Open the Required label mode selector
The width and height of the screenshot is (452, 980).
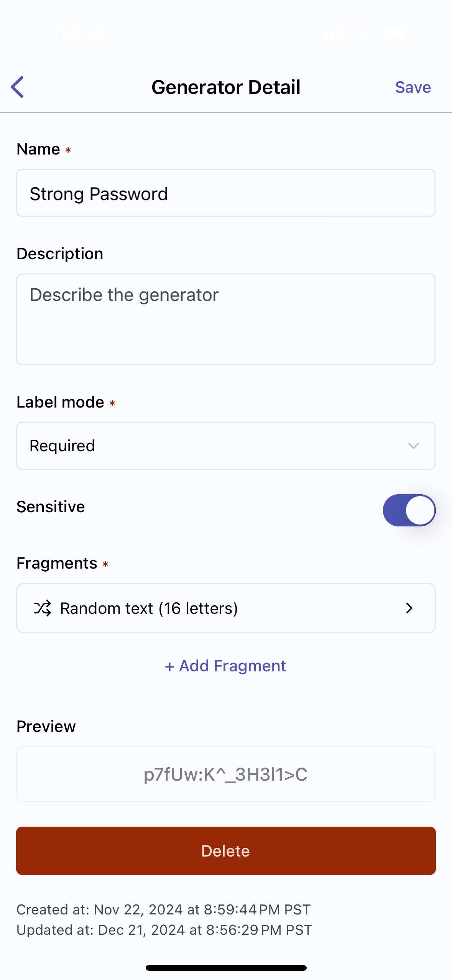pos(226,446)
